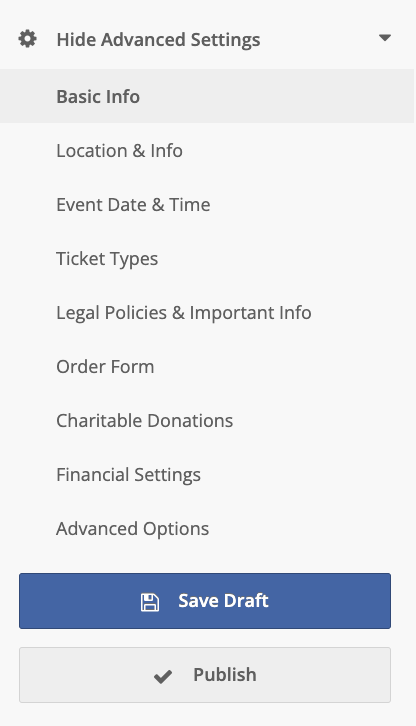Collapse the advanced settings section list
416x726 pixels.
pos(207,39)
